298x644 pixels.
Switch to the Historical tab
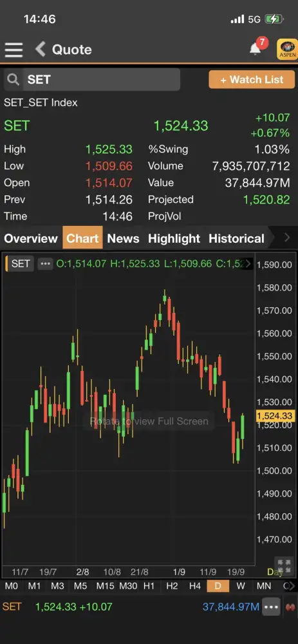(x=236, y=238)
